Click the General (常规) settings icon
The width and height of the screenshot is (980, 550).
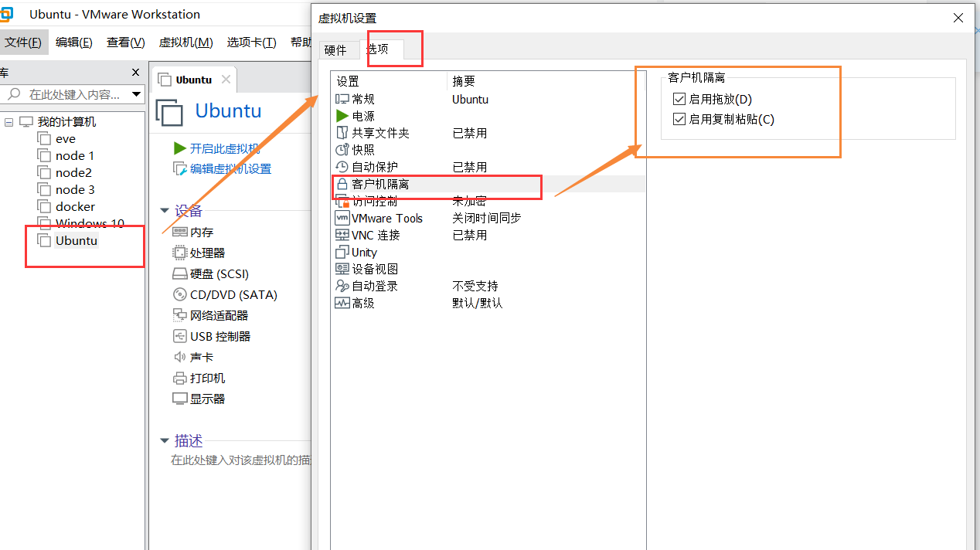(342, 99)
